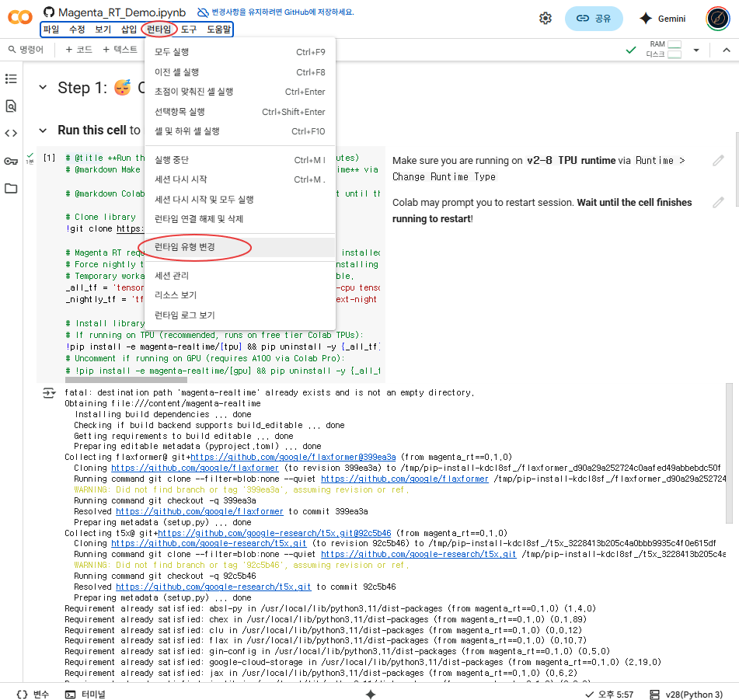Add a text cell with + 텍스트
Viewport: 739px width, 700px height.
pyautogui.click(x=120, y=50)
